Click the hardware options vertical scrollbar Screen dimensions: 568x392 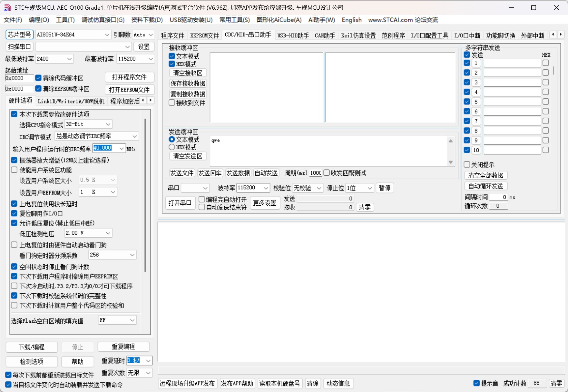coord(145,195)
